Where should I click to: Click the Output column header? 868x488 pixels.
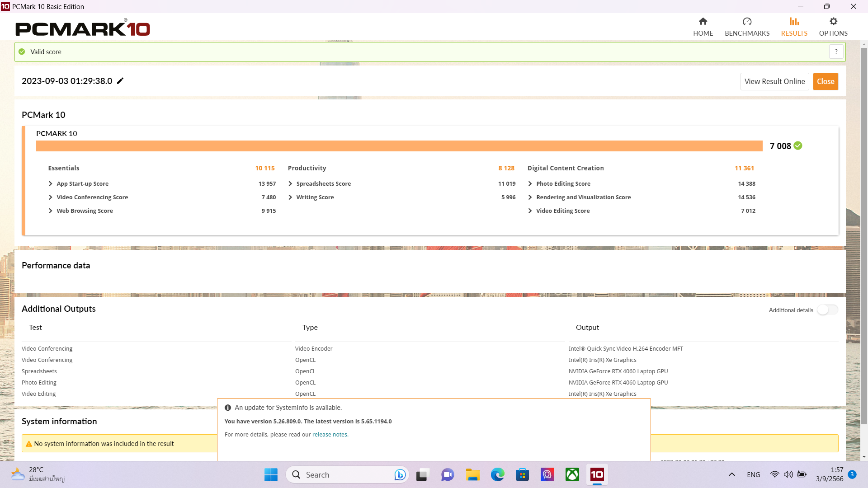point(587,327)
